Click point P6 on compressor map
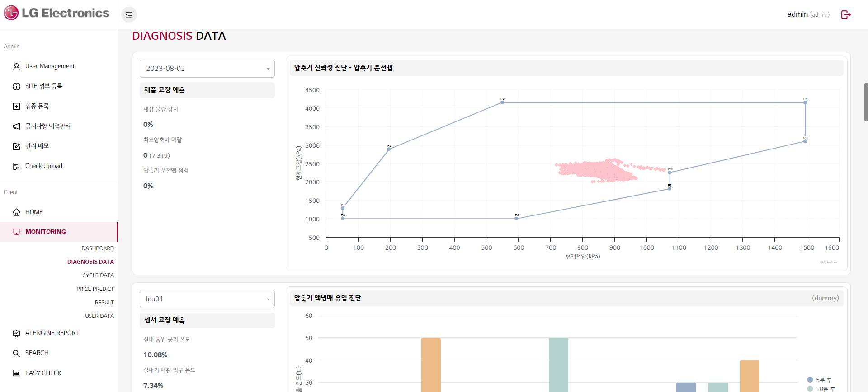868x392 pixels. click(x=517, y=219)
